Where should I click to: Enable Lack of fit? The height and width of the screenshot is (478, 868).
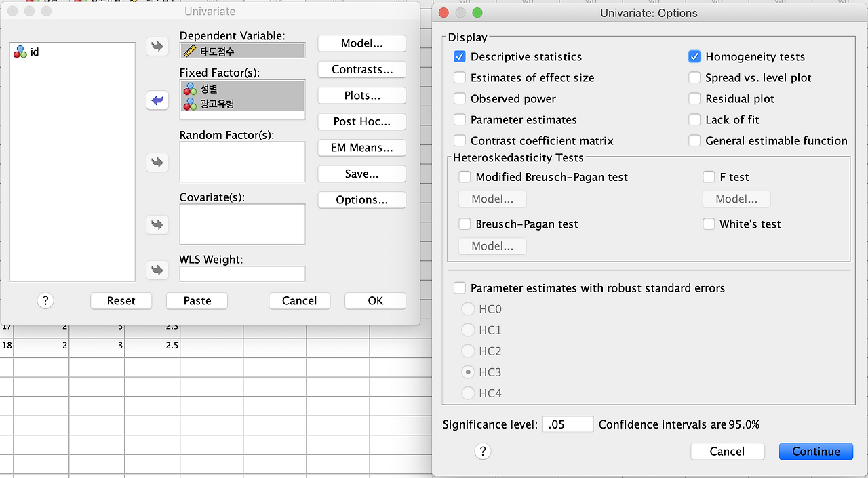[x=694, y=120]
